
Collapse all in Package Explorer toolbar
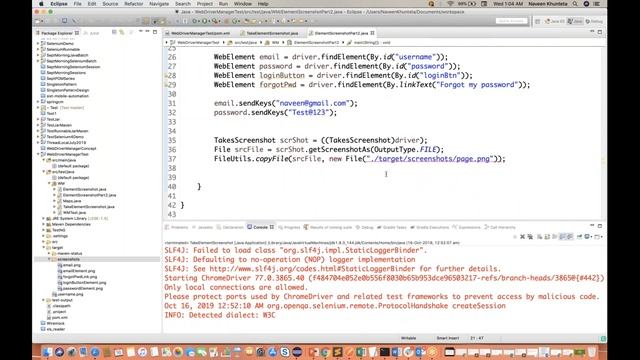point(114,32)
